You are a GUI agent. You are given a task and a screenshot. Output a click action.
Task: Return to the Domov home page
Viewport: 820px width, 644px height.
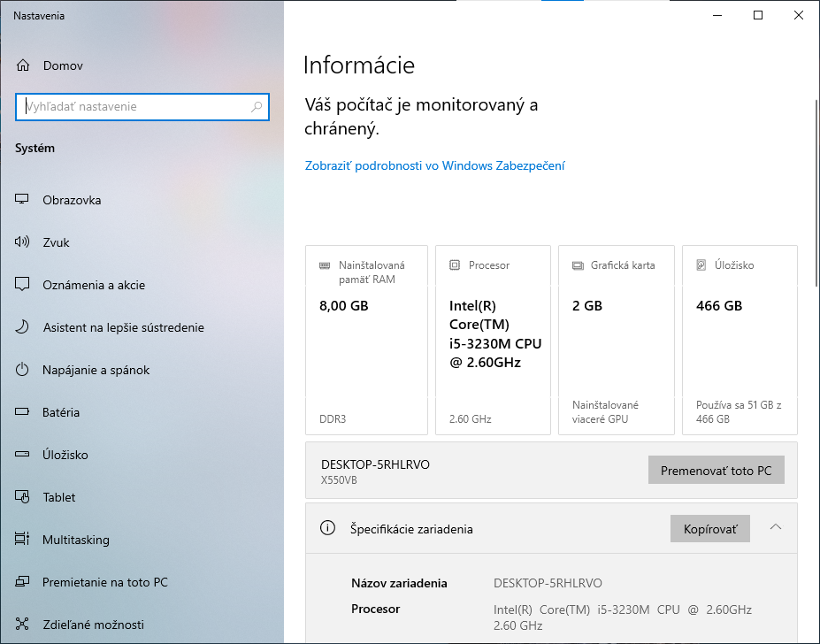click(x=62, y=65)
